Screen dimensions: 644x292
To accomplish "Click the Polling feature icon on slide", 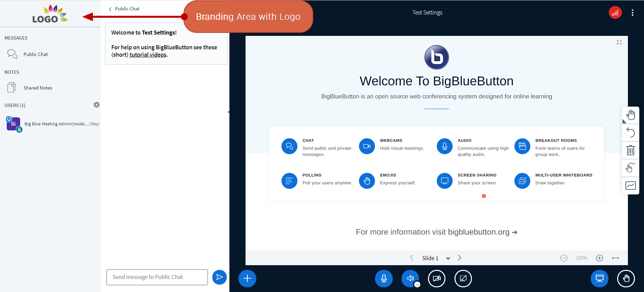I will click(x=289, y=181).
